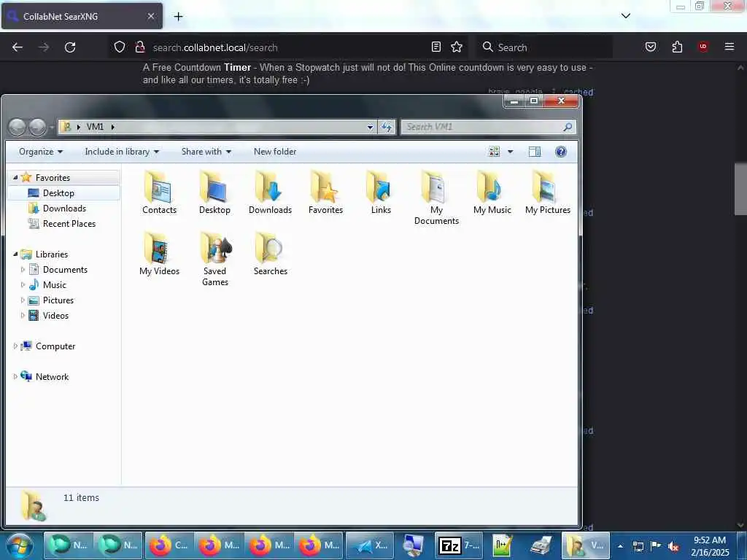
Task: Refresh the VM1 folder view
Action: (x=387, y=127)
